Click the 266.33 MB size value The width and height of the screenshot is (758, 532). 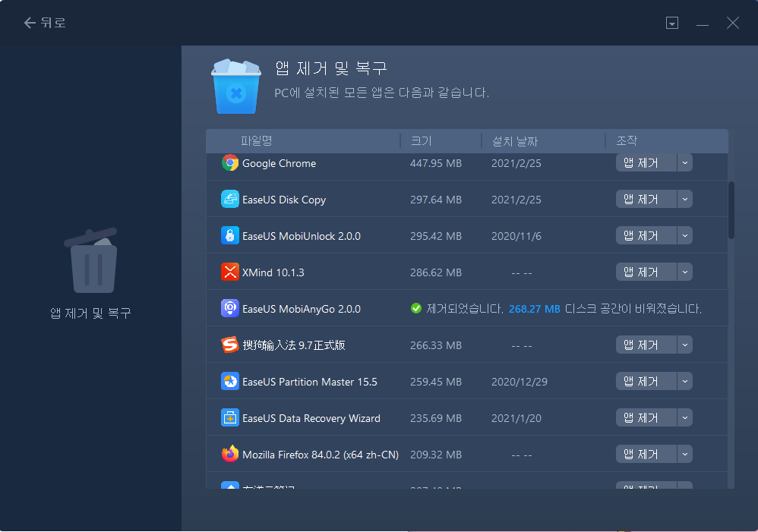[435, 345]
